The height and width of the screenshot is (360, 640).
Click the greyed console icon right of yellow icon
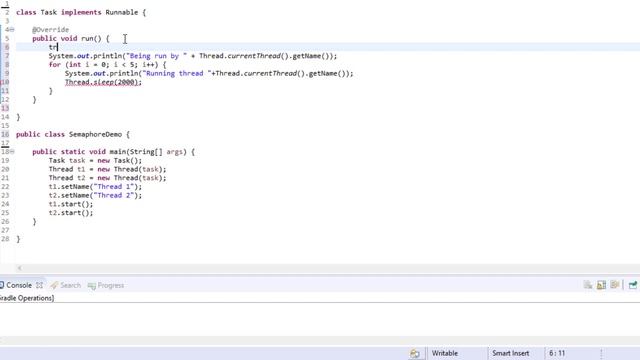615,285
